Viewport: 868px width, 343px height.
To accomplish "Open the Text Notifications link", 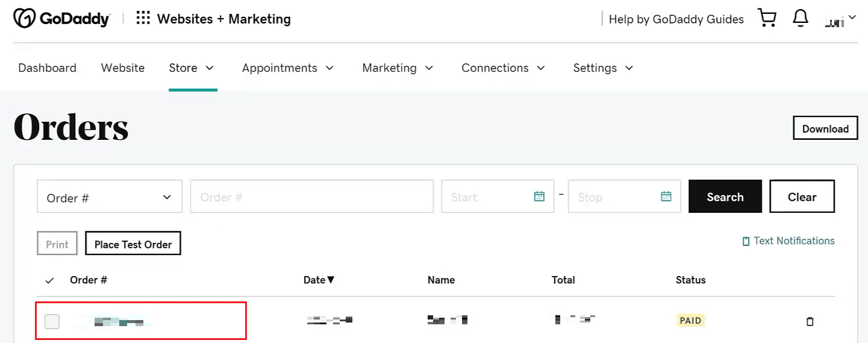I will click(x=788, y=241).
